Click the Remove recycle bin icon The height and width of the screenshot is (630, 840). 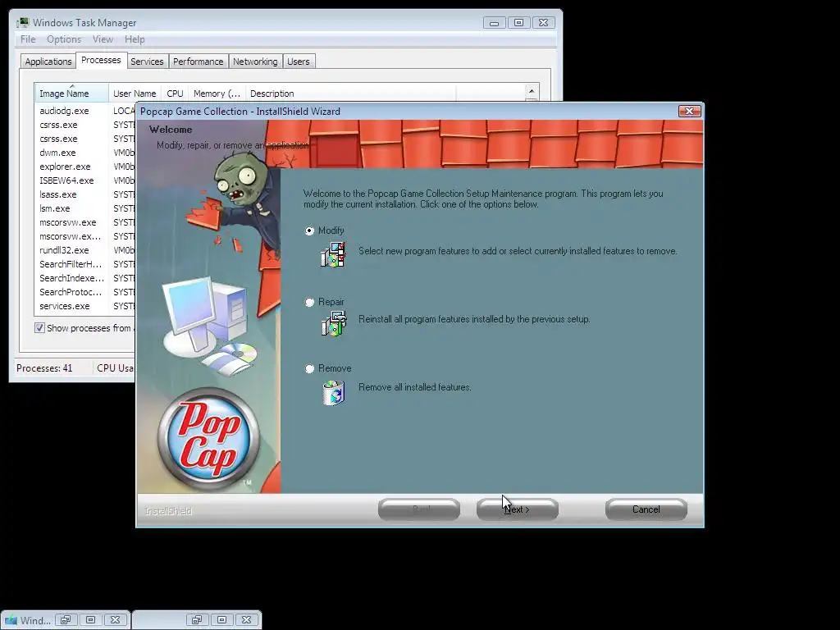[x=333, y=393]
